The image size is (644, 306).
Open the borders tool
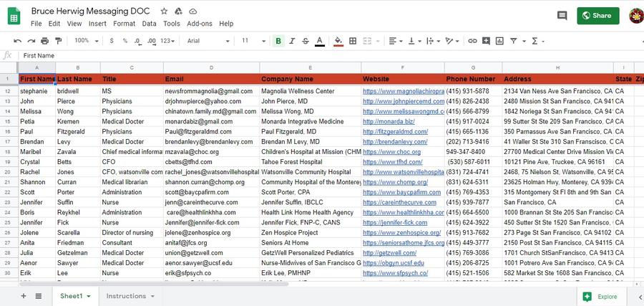(x=352, y=41)
